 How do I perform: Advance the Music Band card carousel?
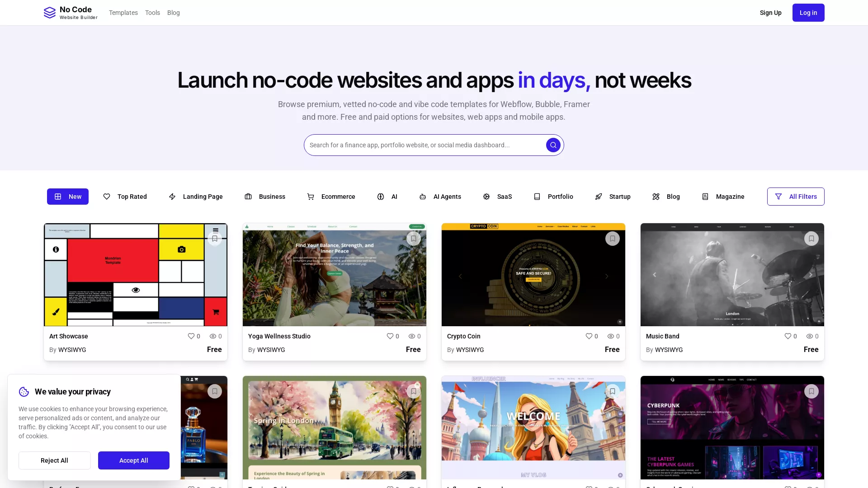[811, 274]
